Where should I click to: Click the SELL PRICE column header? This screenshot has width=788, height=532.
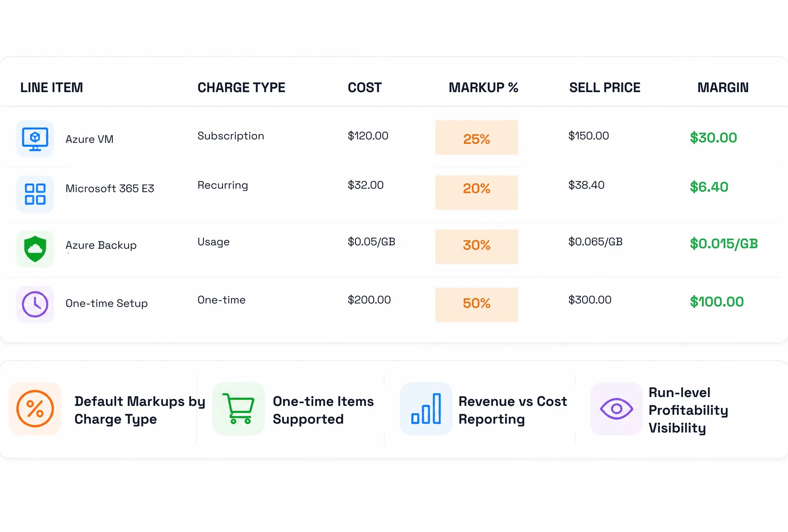pos(605,88)
